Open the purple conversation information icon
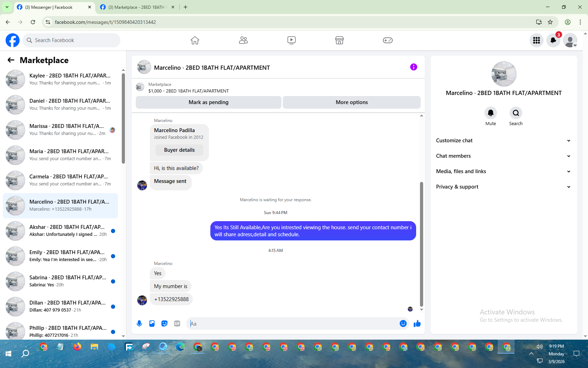The width and height of the screenshot is (588, 368). click(414, 67)
